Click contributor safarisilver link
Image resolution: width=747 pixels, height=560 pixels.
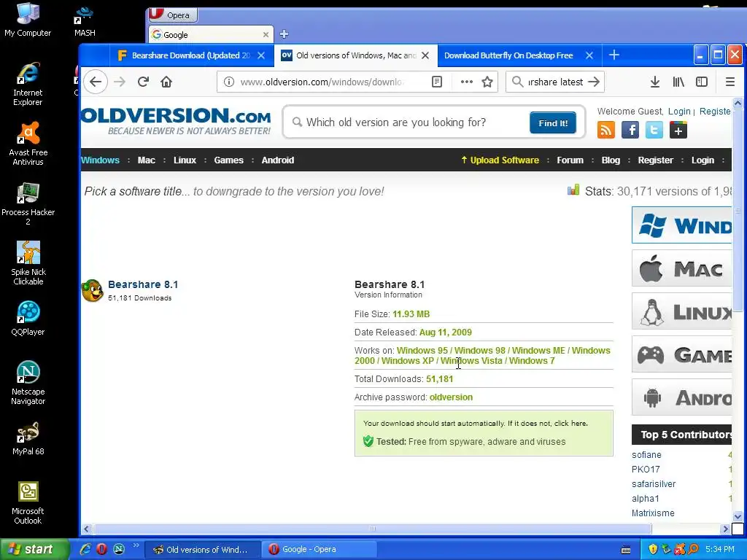[x=654, y=484]
